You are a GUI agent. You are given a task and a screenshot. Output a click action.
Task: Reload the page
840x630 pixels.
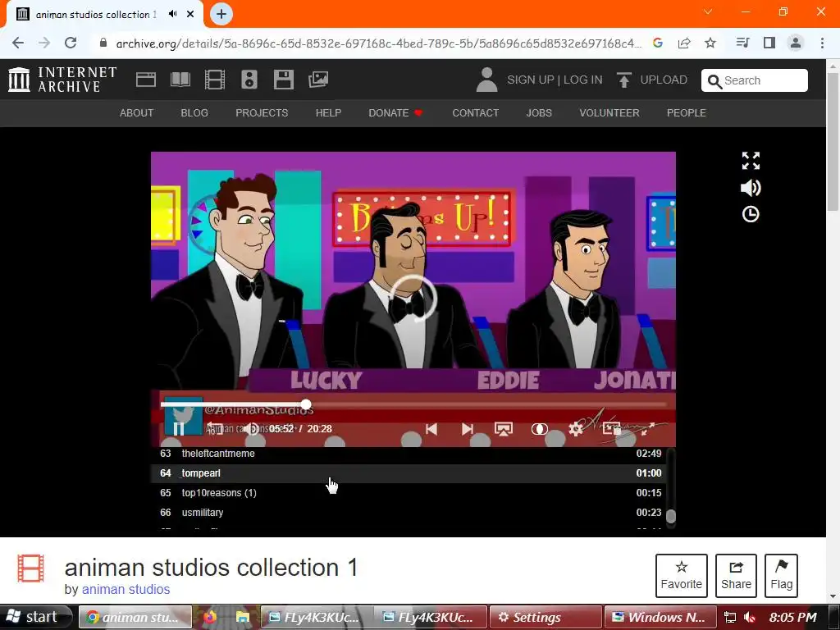(x=71, y=43)
